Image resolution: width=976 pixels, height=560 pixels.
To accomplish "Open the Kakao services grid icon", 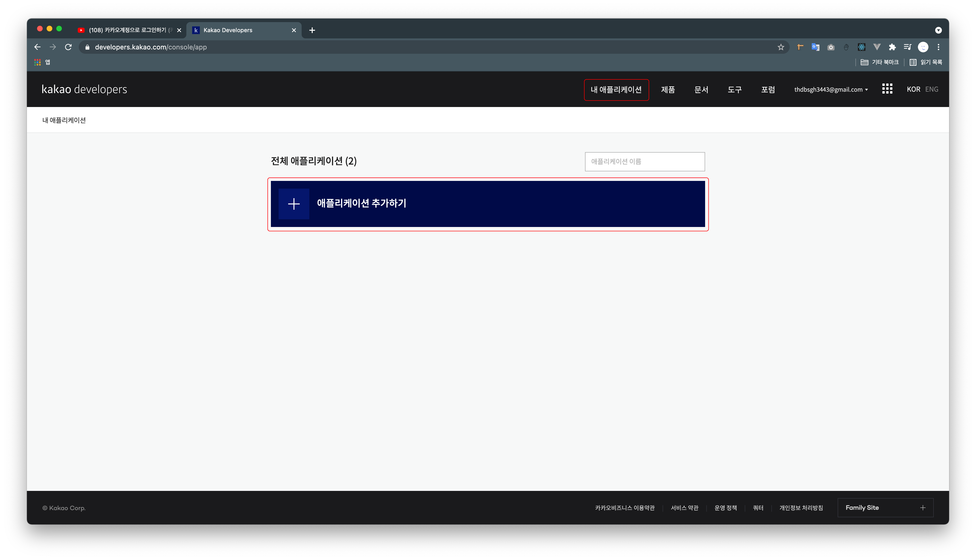I will (887, 89).
